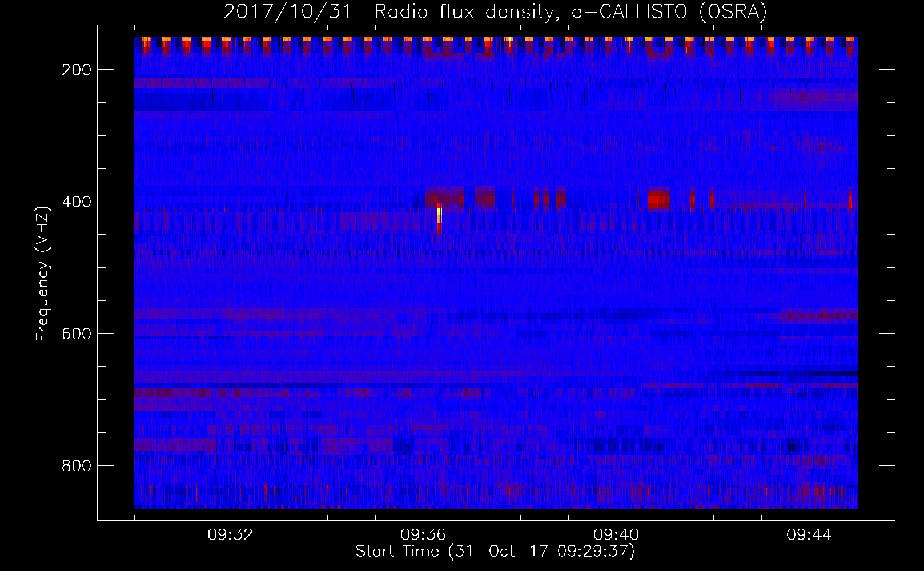Click the 09:44 time tick label
Screen dimensions: 924x571
tap(809, 535)
